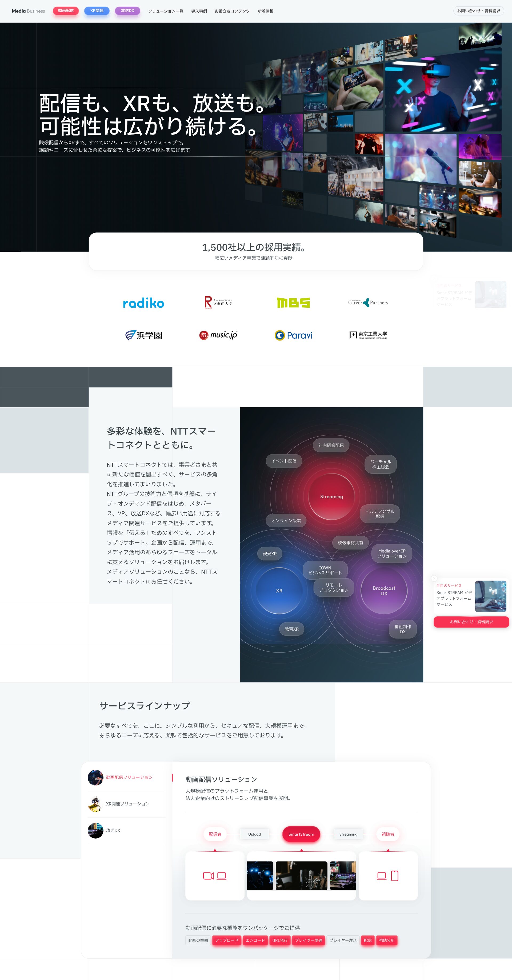
Task: Open the SmartSTREAM featured service thumbnail
Action: pos(490,596)
